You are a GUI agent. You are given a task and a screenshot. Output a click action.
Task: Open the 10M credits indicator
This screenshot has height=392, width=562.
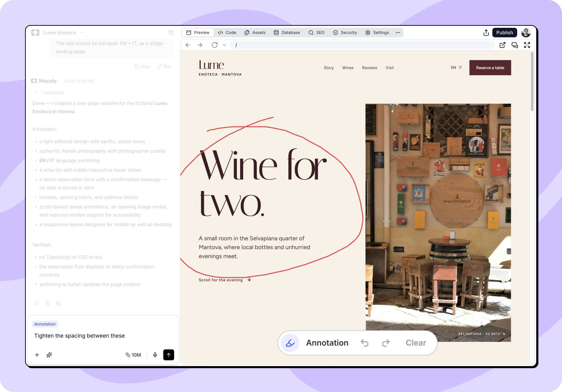(133, 355)
